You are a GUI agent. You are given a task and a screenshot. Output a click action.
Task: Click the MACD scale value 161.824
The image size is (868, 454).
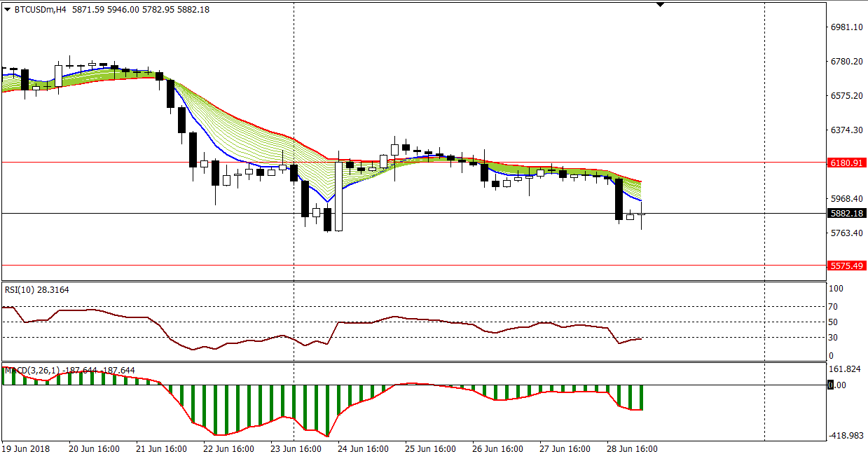point(846,369)
